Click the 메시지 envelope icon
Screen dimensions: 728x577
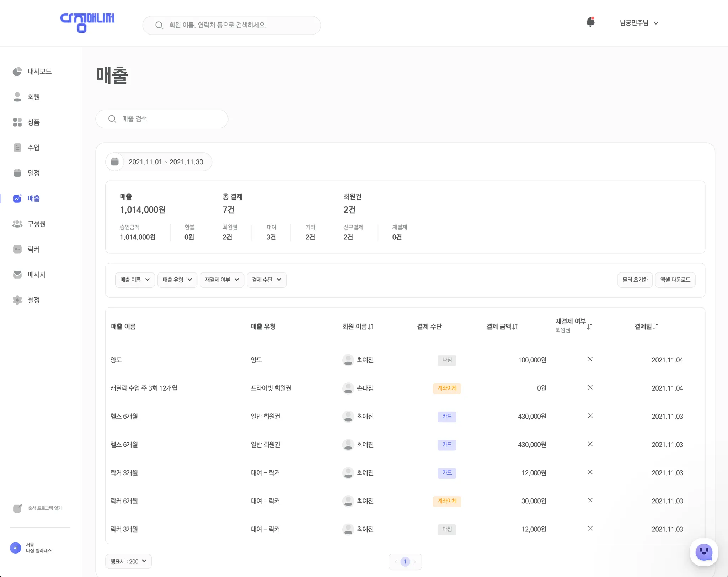(x=17, y=275)
